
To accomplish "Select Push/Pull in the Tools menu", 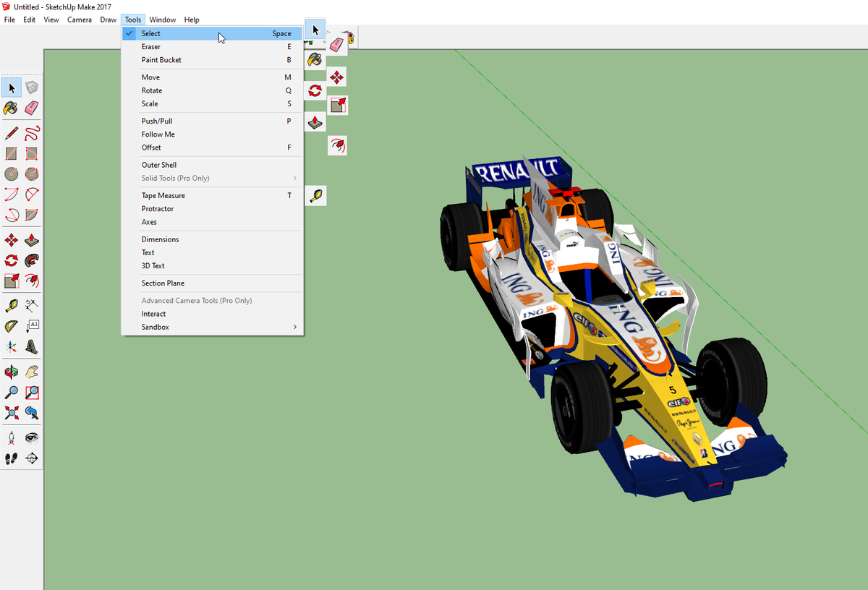I will click(212, 121).
